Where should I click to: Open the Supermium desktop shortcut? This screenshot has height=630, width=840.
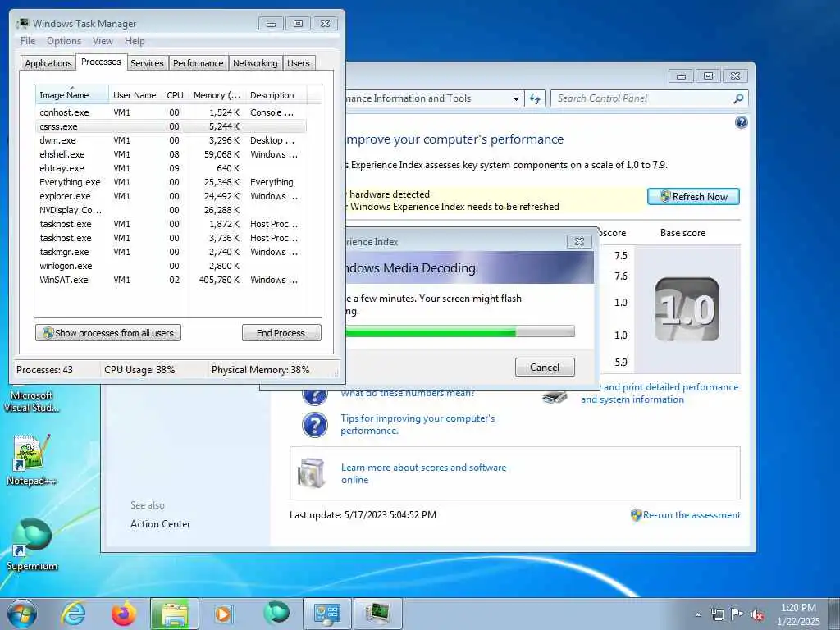click(x=32, y=545)
